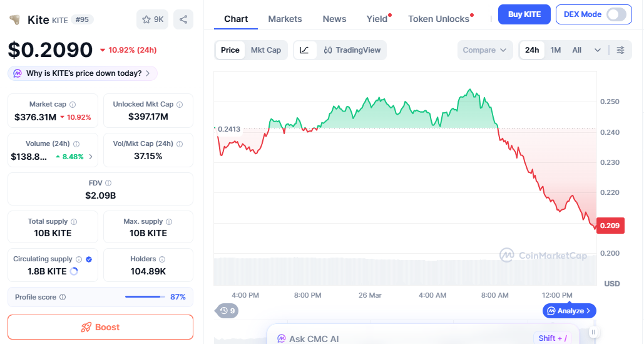Switch chart to TradingView mode
This screenshot has height=344, width=644.
coord(352,50)
